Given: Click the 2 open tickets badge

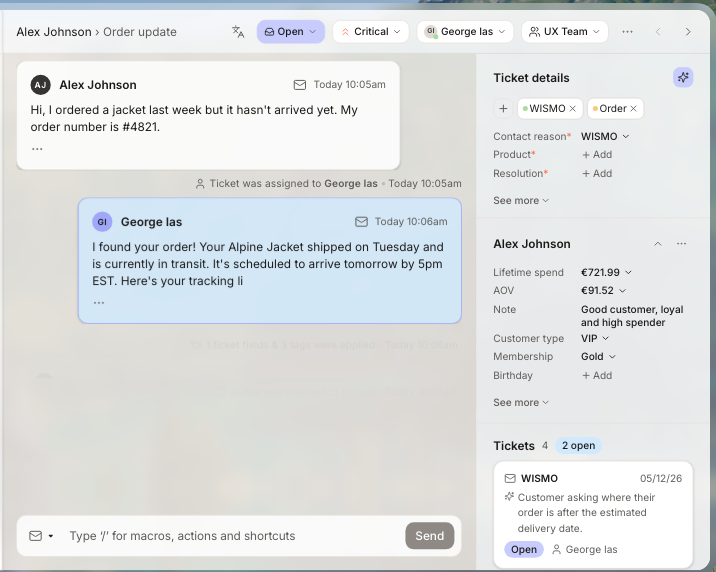Looking at the screenshot, I should point(578,445).
